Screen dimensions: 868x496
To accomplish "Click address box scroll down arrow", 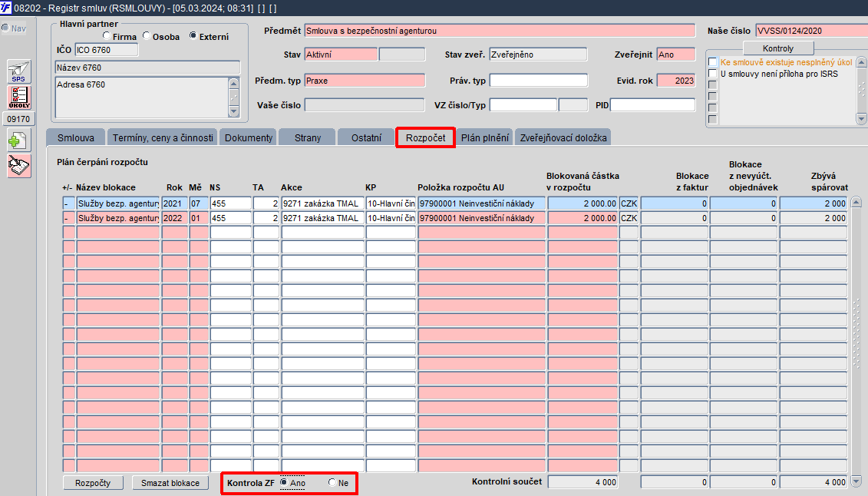I will tap(233, 112).
